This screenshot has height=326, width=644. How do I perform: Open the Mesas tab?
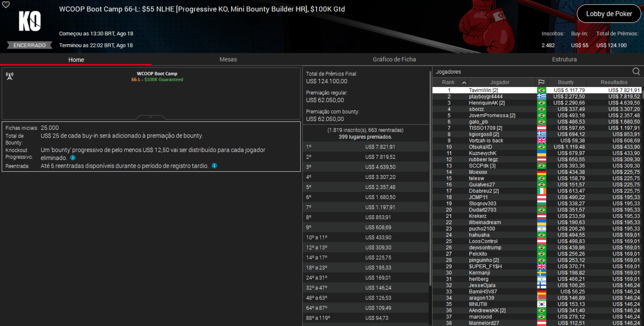click(228, 59)
